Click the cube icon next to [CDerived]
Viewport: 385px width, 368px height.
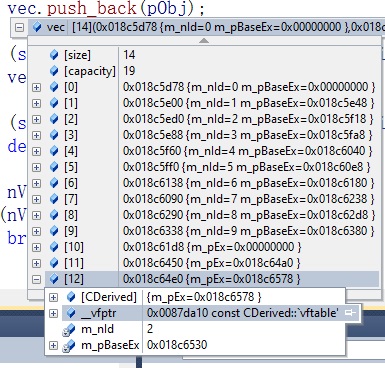pyautogui.click(x=71, y=297)
